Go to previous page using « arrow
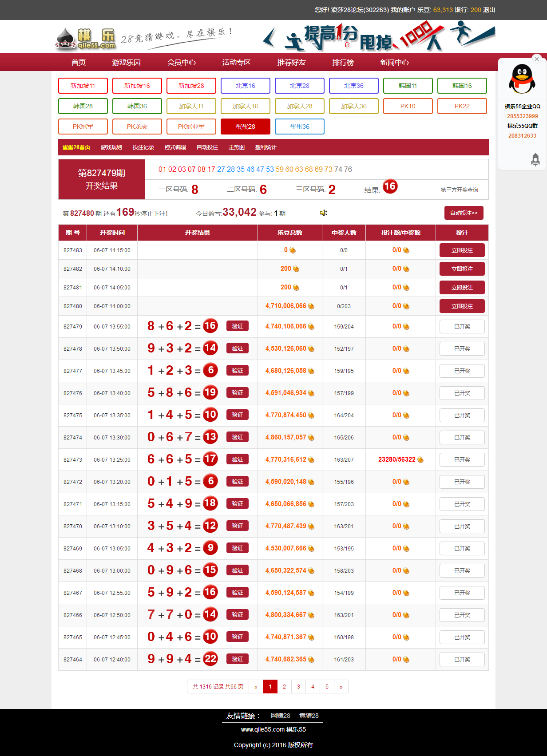The image size is (547, 756). 256,687
